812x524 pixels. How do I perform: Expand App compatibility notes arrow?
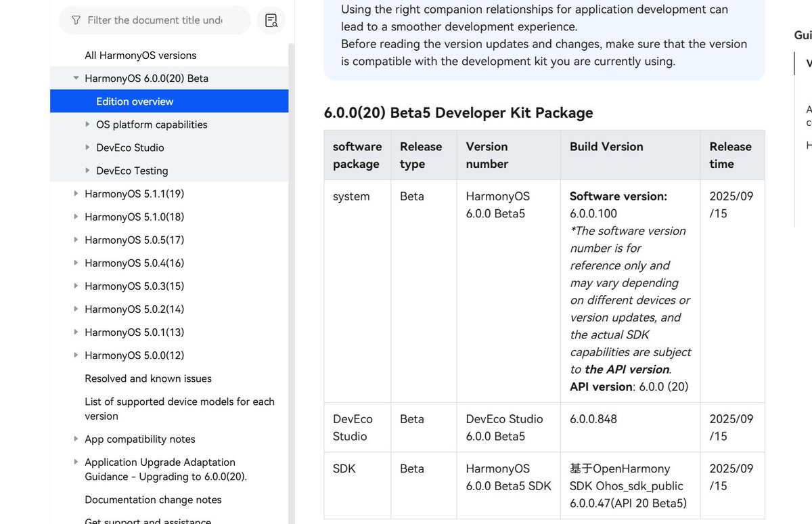pyautogui.click(x=76, y=439)
